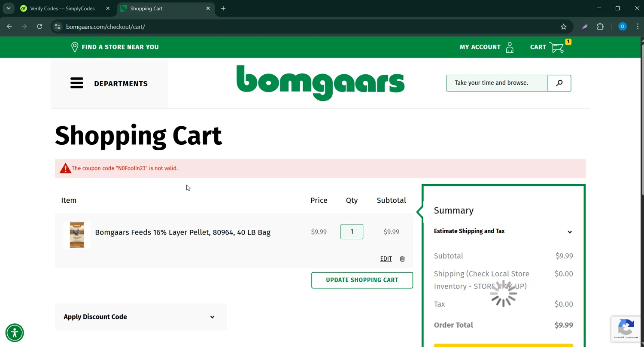
Task: Click the Summary heading
Action: (454, 210)
